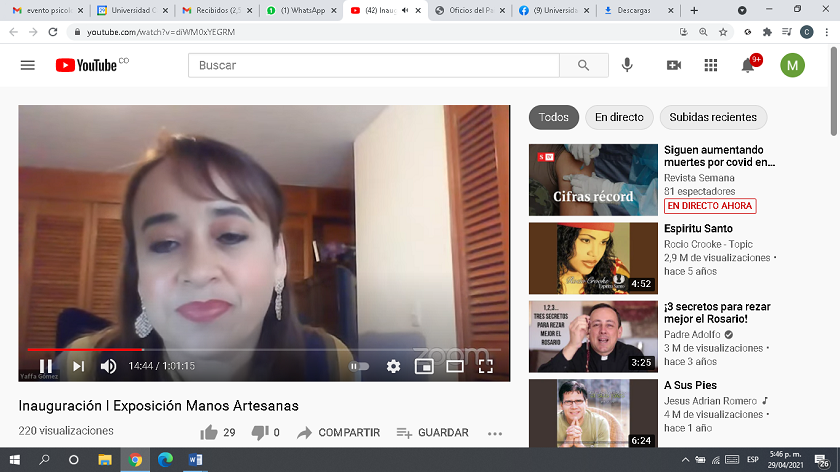
Task: Open the A Sus Pies thumbnail
Action: tap(593, 413)
